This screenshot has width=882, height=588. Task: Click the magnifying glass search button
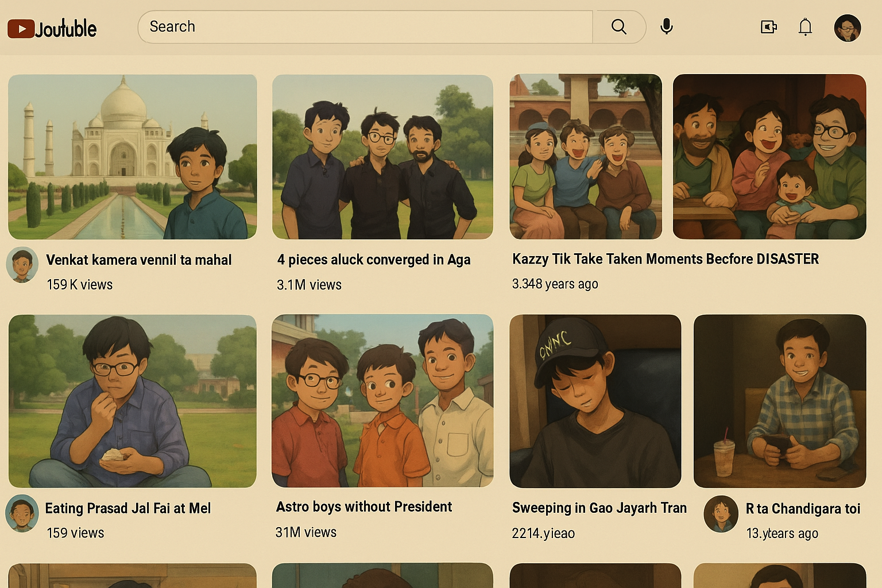618,27
